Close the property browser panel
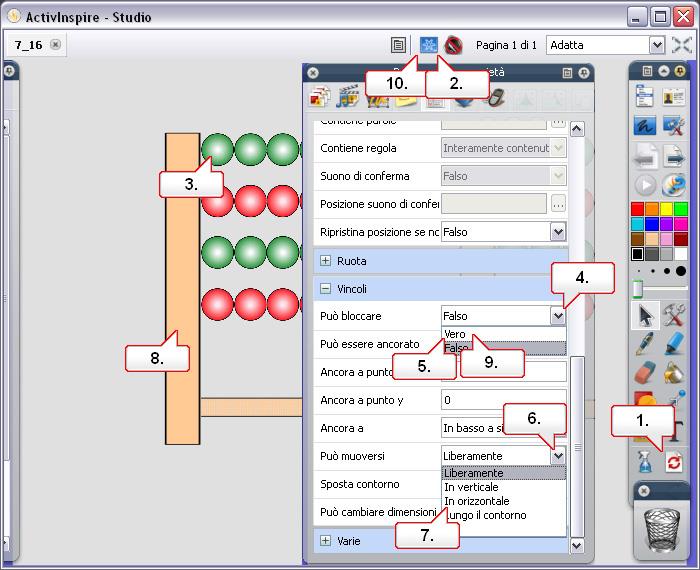 [x=313, y=72]
